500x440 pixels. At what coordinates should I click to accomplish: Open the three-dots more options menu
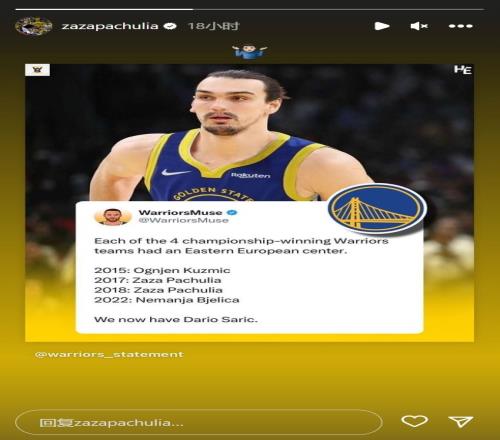pyautogui.click(x=461, y=26)
